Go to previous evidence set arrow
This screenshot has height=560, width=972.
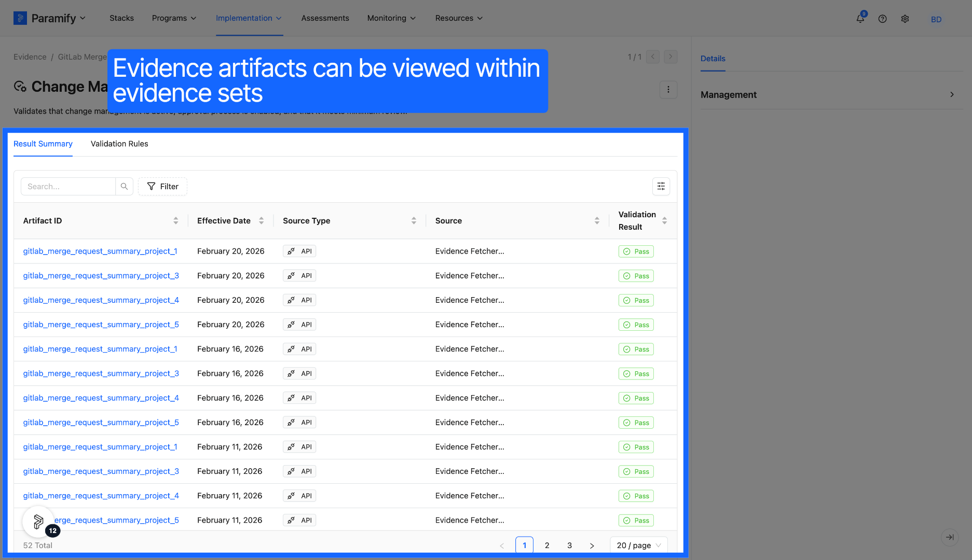pyautogui.click(x=653, y=57)
